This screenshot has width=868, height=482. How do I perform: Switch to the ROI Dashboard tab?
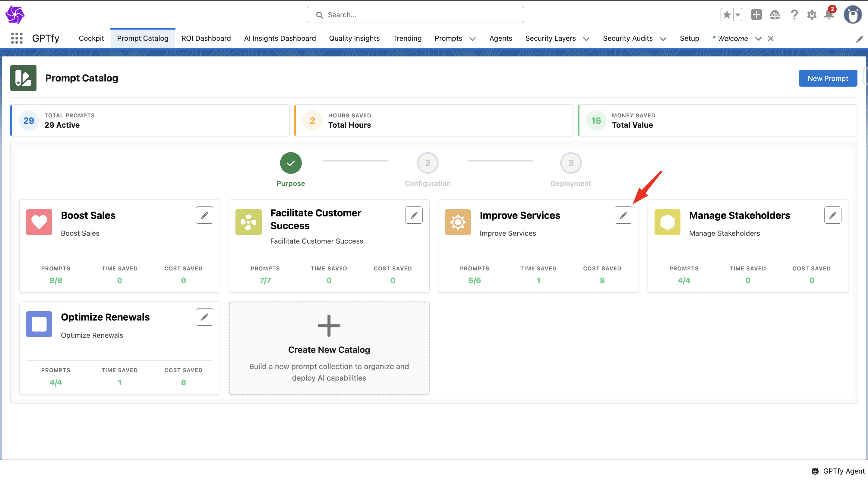tap(206, 38)
